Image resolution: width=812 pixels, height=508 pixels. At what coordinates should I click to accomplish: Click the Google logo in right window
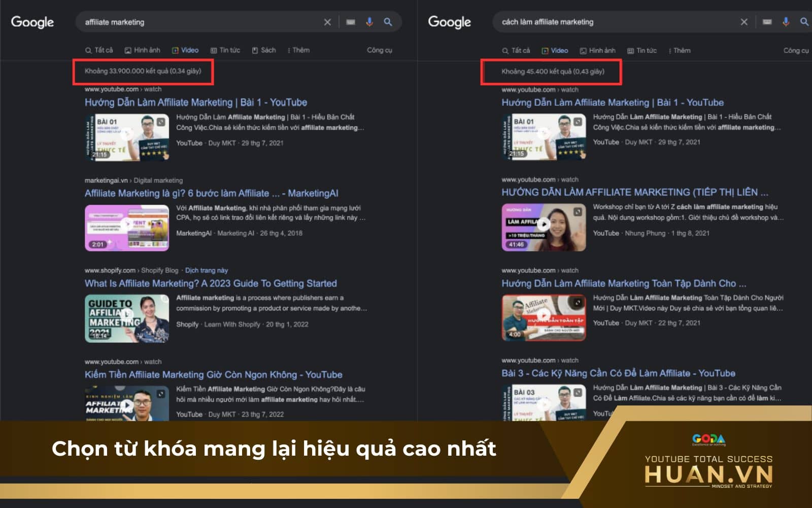pos(450,22)
